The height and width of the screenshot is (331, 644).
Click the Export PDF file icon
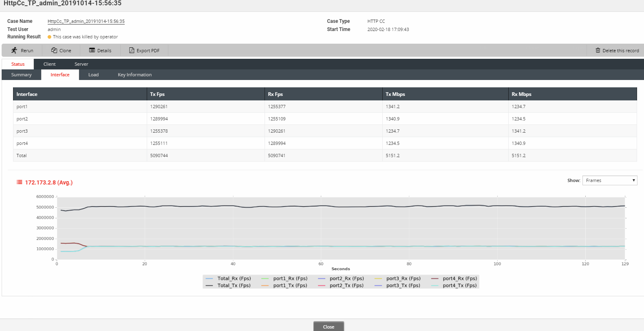point(132,50)
